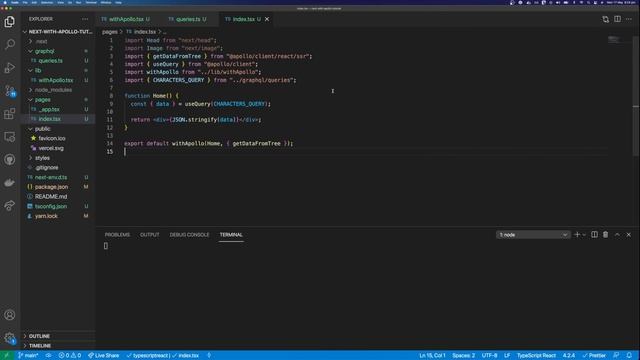Click the main branch indicator
Image resolution: width=640 pixels, height=360 pixels.
point(27,356)
